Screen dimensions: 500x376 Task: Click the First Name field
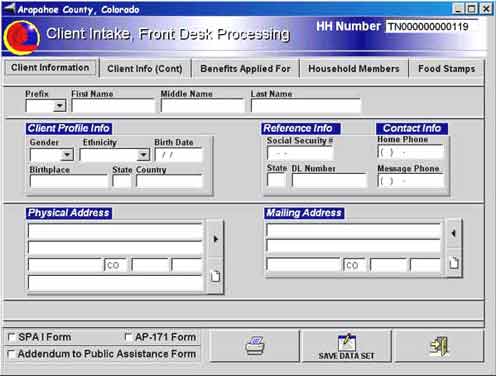113,106
